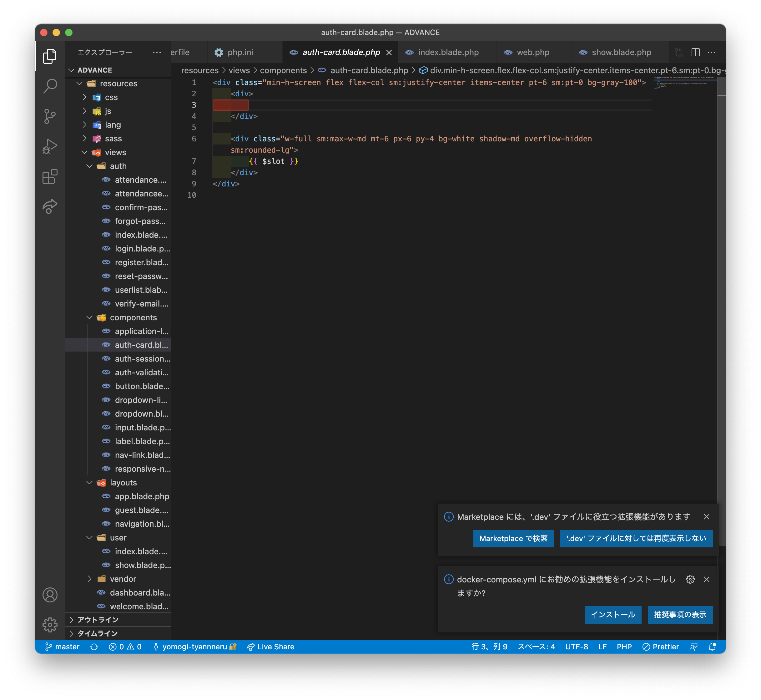
Task: Click Marketplace で検索 button
Action: 513,538
